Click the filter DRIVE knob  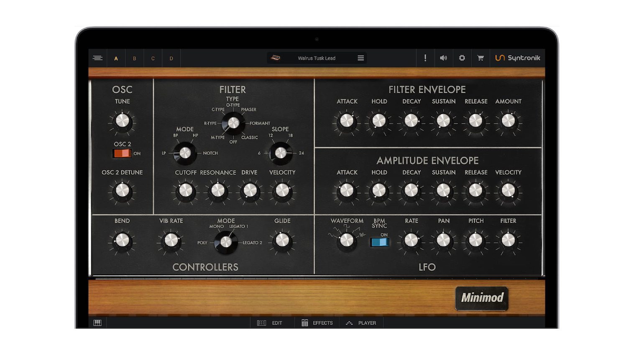250,190
